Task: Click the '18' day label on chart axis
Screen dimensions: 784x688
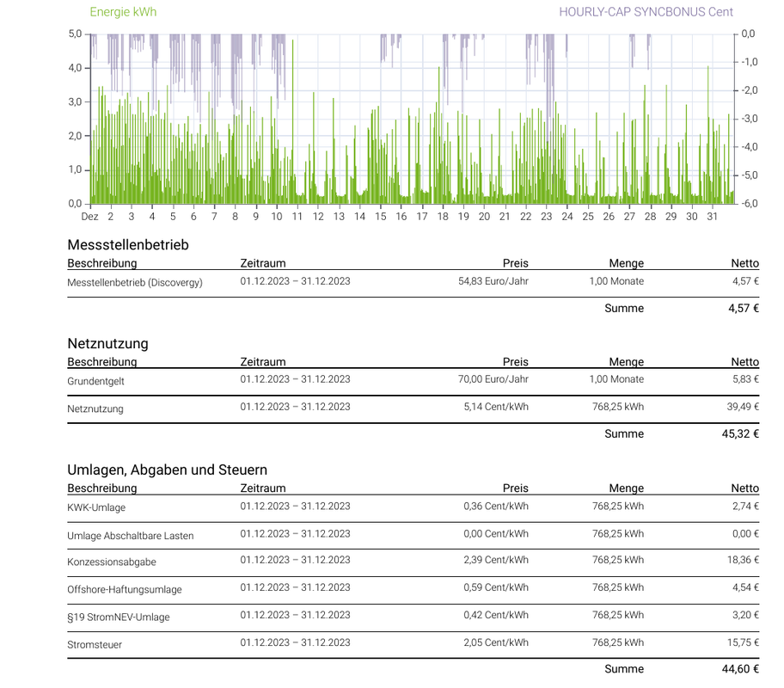Action: coord(443,217)
